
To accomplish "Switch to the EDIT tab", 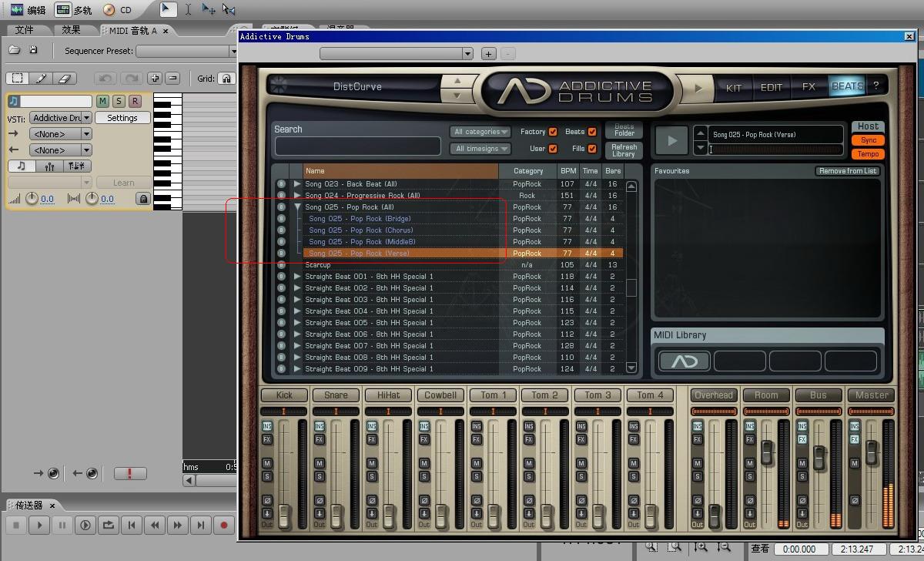I will (772, 87).
